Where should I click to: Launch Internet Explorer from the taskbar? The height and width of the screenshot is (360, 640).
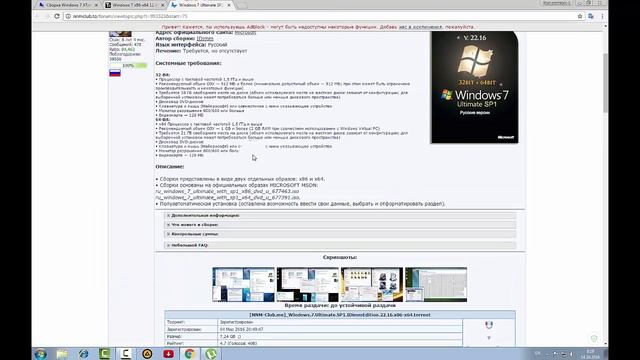point(83,354)
